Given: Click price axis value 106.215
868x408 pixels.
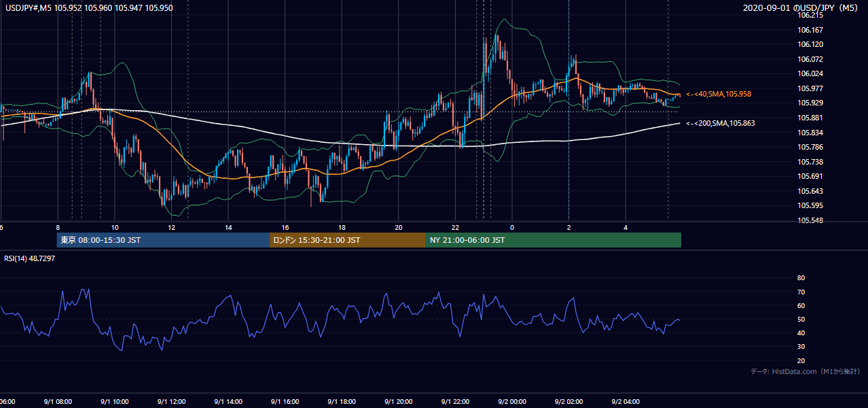Looking at the screenshot, I should click(x=810, y=15).
